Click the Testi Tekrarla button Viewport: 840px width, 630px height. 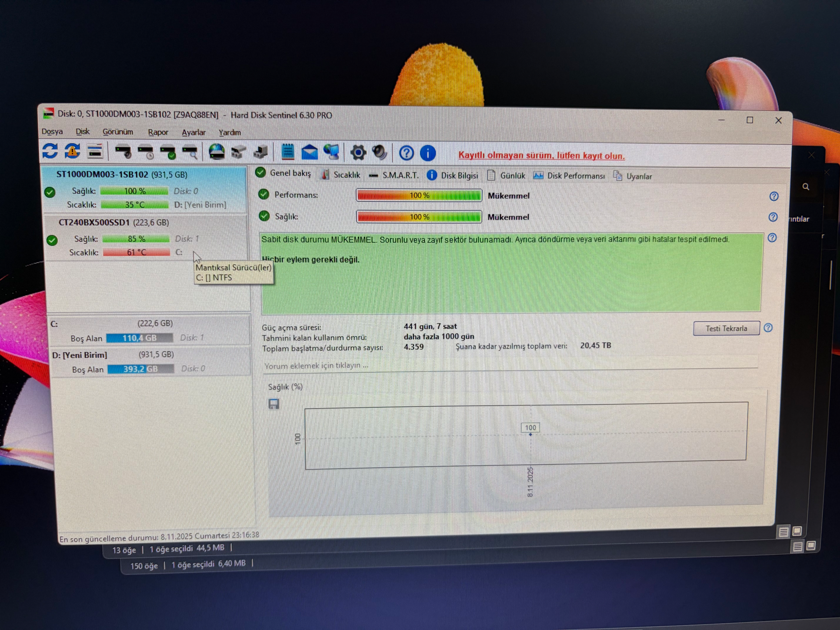click(726, 328)
